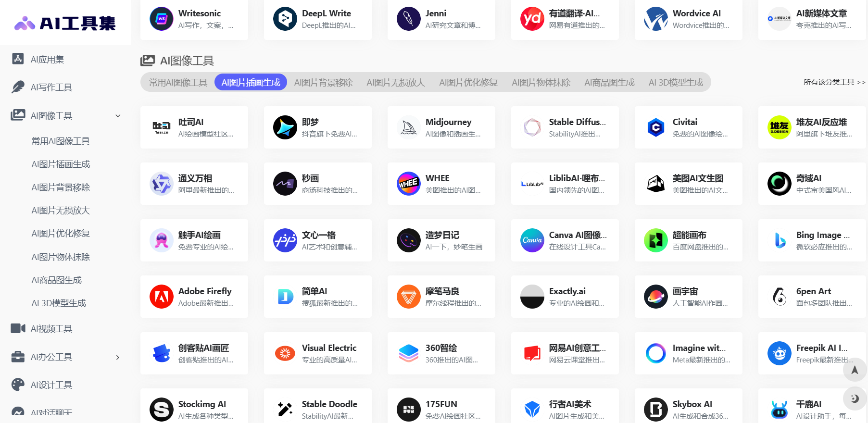Open the 摩笔马良 card

441,297
